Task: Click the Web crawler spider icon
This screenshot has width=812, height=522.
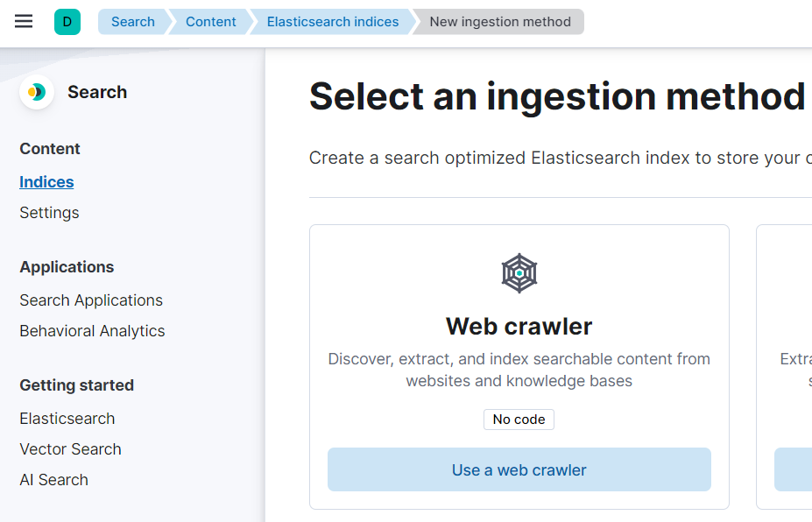Action: (x=519, y=272)
